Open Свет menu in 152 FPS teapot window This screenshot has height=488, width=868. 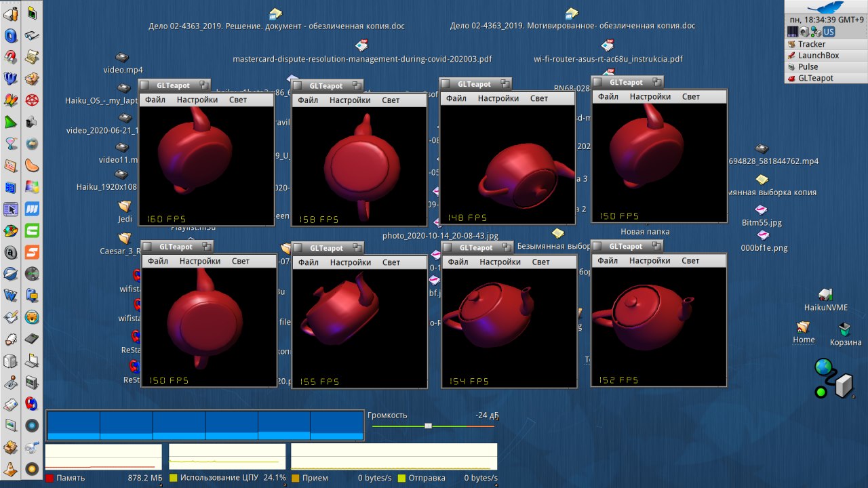pyautogui.click(x=691, y=260)
